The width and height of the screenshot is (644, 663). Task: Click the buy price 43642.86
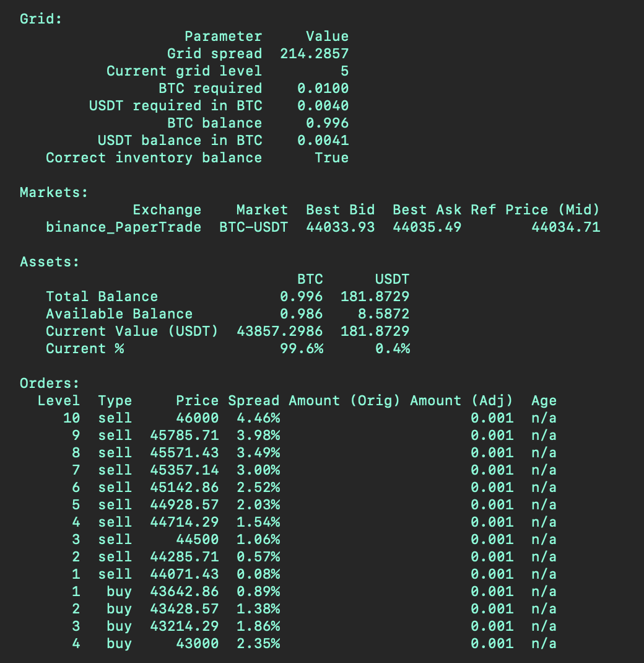coord(184,592)
